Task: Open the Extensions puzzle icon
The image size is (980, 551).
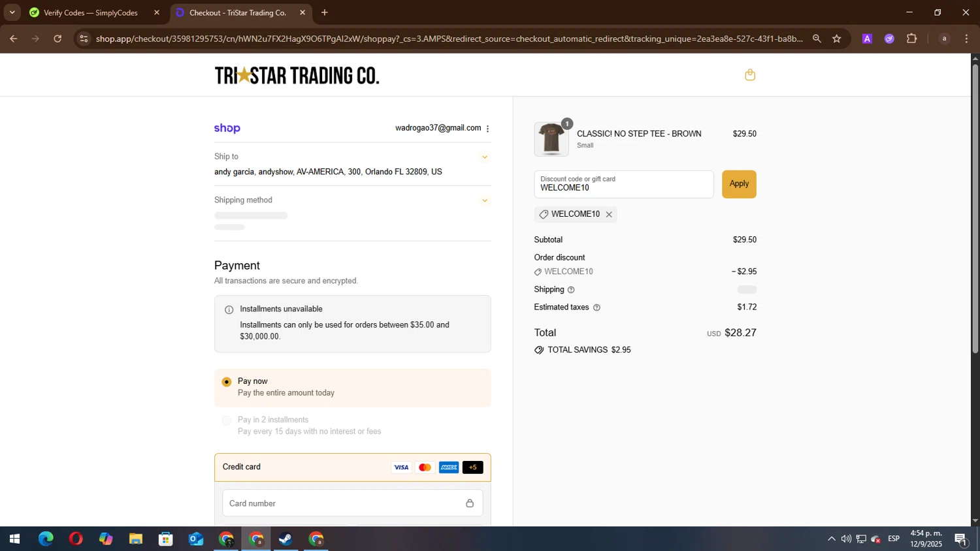Action: [911, 39]
